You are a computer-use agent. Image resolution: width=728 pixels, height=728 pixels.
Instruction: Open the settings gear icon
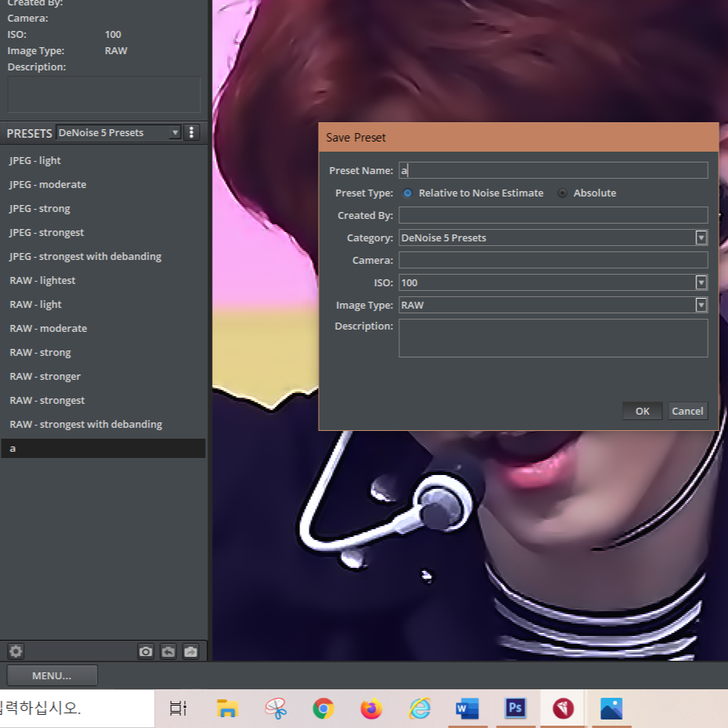[x=15, y=651]
